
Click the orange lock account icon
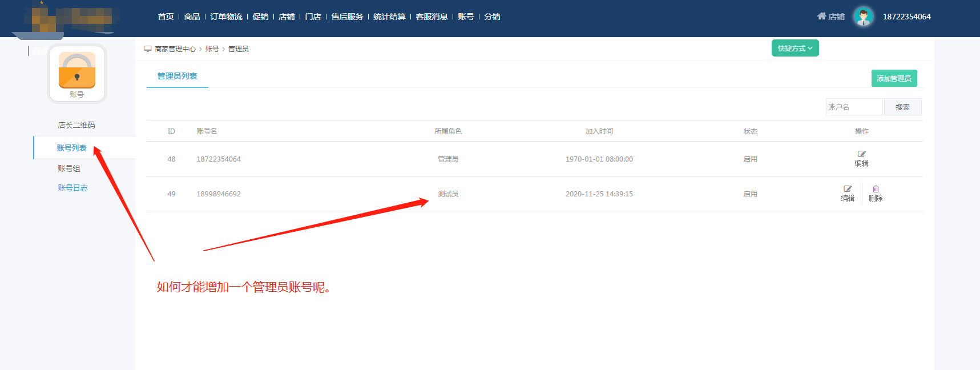[x=76, y=71]
